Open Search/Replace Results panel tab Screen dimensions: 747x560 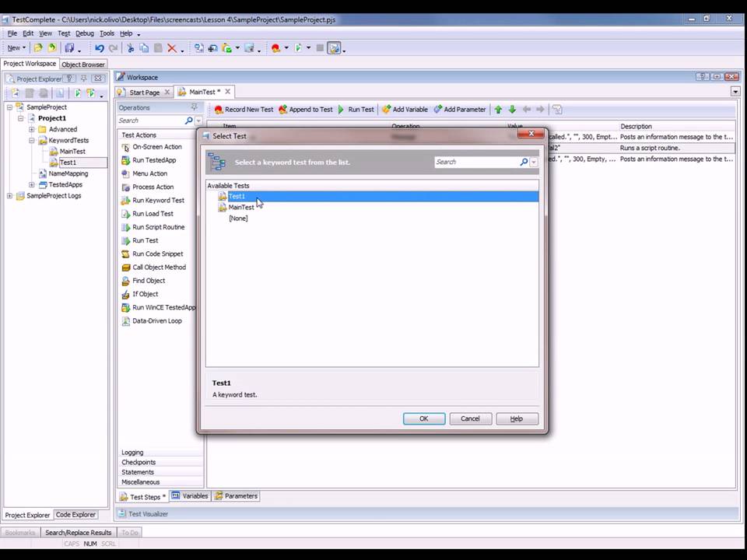(78, 532)
